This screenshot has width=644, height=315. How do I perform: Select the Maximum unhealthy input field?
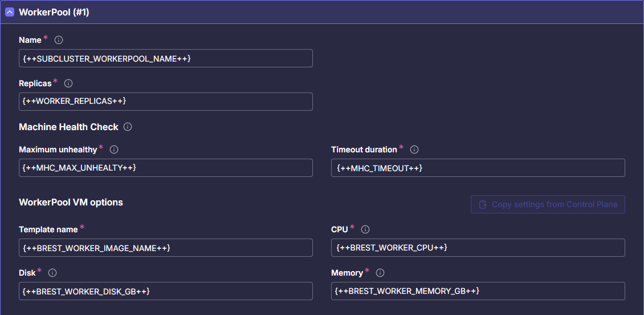coord(165,168)
